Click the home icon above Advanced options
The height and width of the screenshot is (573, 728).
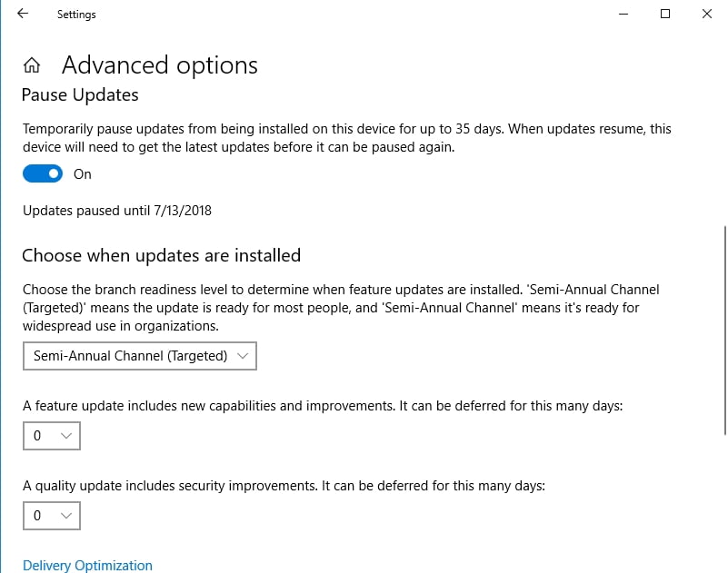pos(31,64)
